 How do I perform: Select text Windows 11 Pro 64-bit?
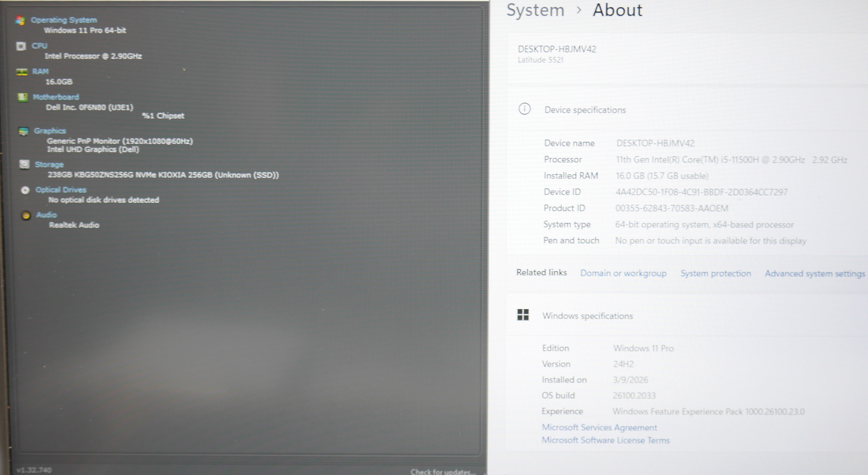85,30
